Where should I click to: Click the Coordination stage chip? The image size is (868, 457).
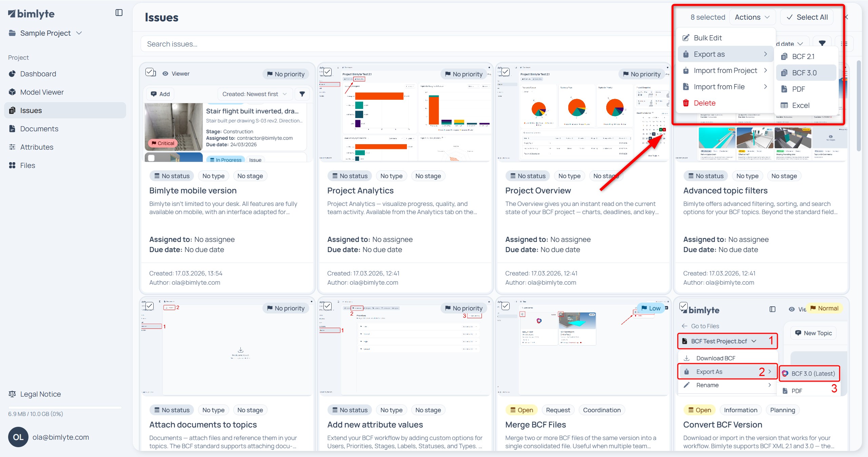coord(602,410)
